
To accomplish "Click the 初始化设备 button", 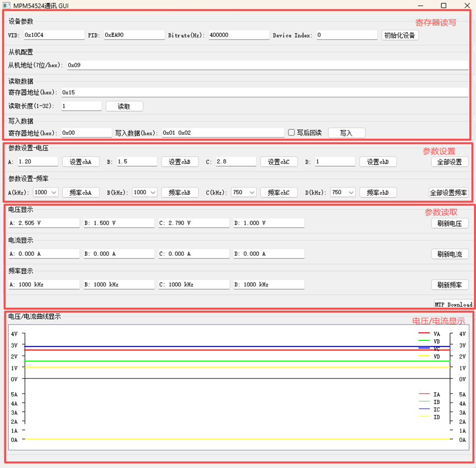I will point(400,35).
